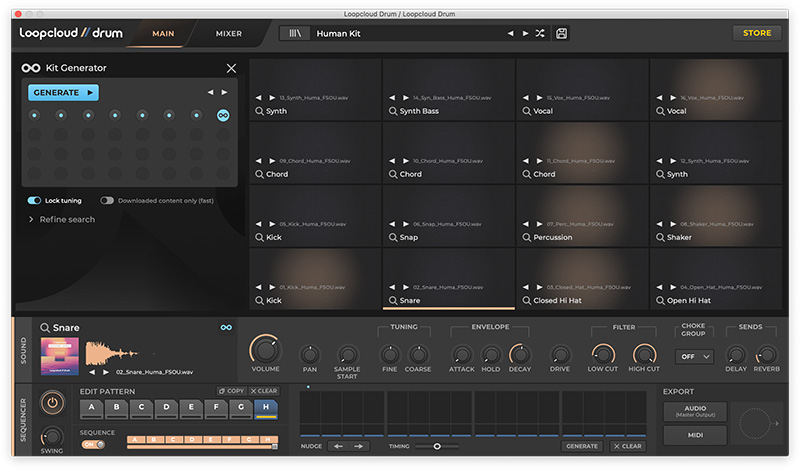Viewport: 800px width, 470px height.
Task: Click the Snare sound infinity generator icon
Action: 226,328
